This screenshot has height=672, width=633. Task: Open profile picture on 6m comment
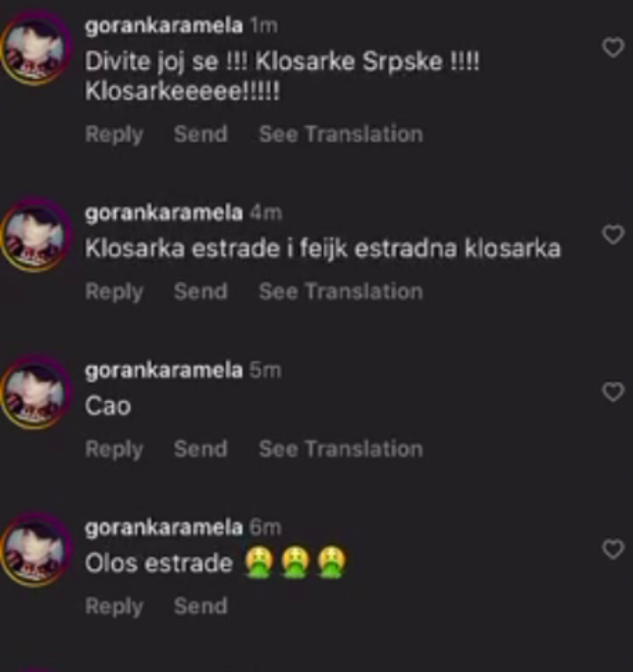point(36,550)
